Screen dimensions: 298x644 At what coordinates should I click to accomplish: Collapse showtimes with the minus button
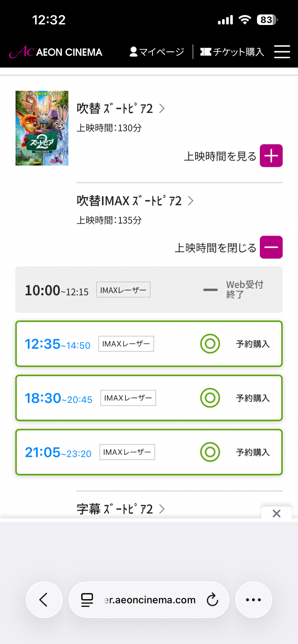pyautogui.click(x=271, y=247)
